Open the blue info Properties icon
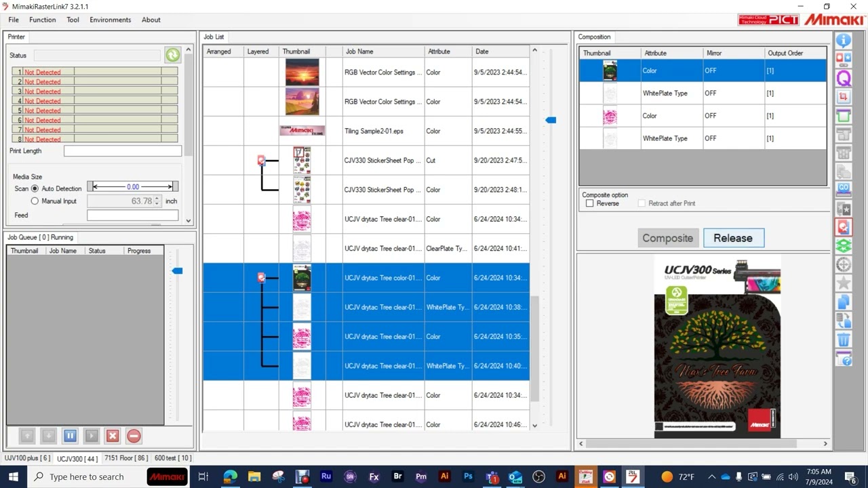This screenshot has height=488, width=868. pyautogui.click(x=843, y=40)
